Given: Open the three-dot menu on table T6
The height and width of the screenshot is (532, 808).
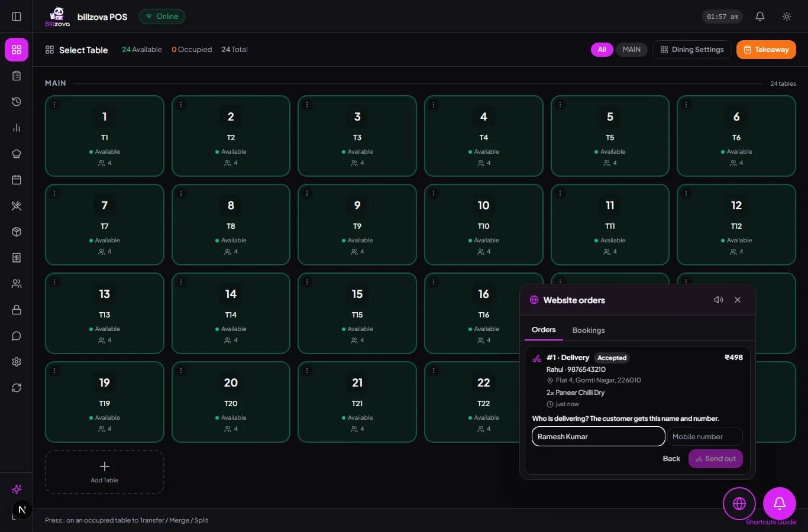Looking at the screenshot, I should tap(686, 105).
